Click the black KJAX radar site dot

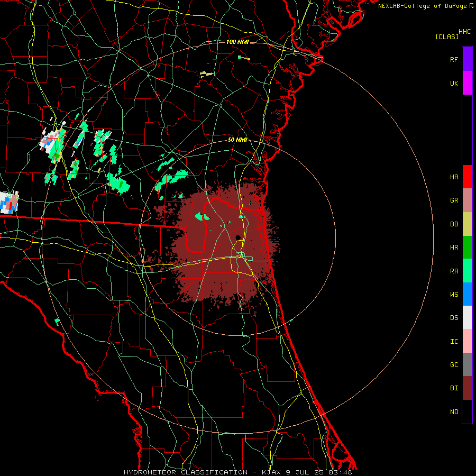coord(238,237)
